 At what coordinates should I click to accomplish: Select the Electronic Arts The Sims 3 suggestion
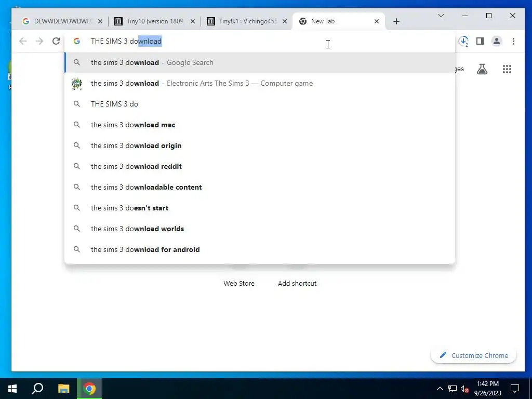[260, 83]
